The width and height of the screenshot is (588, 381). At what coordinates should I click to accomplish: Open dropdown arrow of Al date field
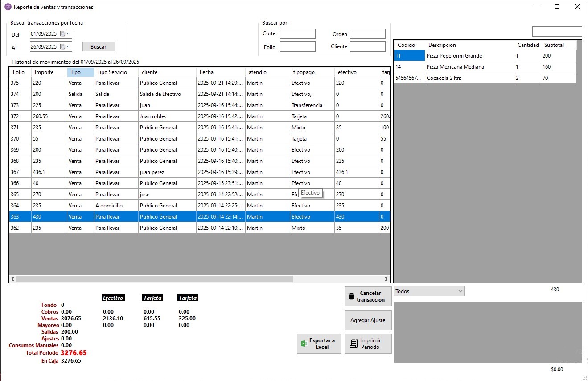click(x=69, y=46)
